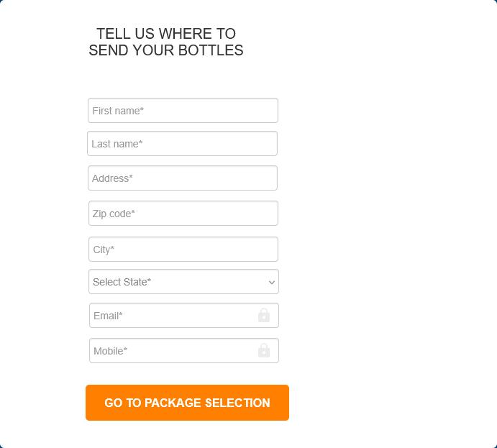
Task: Click the lock icon in Email field
Action: 264,315
